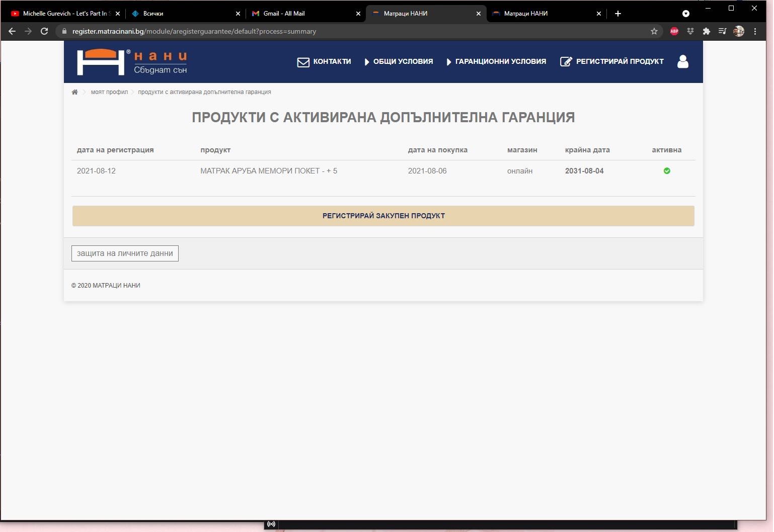The height and width of the screenshot is (532, 774).
Task: Bookmark this page with the star icon
Action: click(654, 31)
